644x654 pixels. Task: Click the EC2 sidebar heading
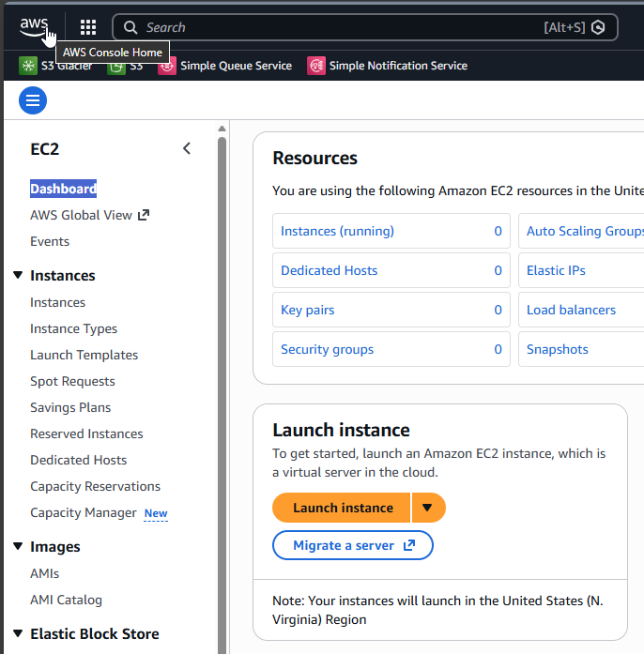click(45, 149)
